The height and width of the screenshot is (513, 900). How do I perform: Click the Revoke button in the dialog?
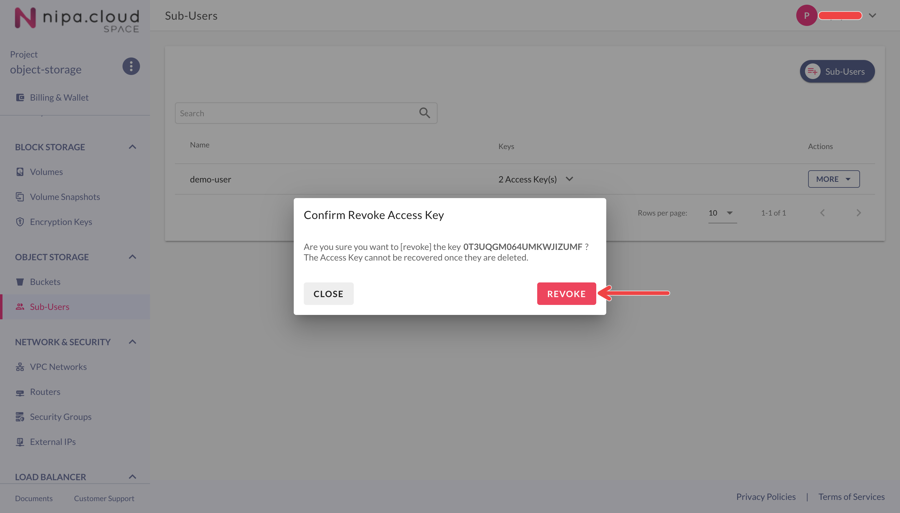566,294
